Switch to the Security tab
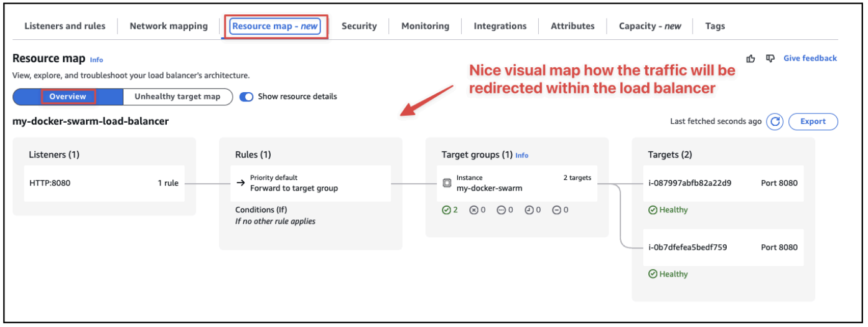The image size is (868, 327). point(359,26)
